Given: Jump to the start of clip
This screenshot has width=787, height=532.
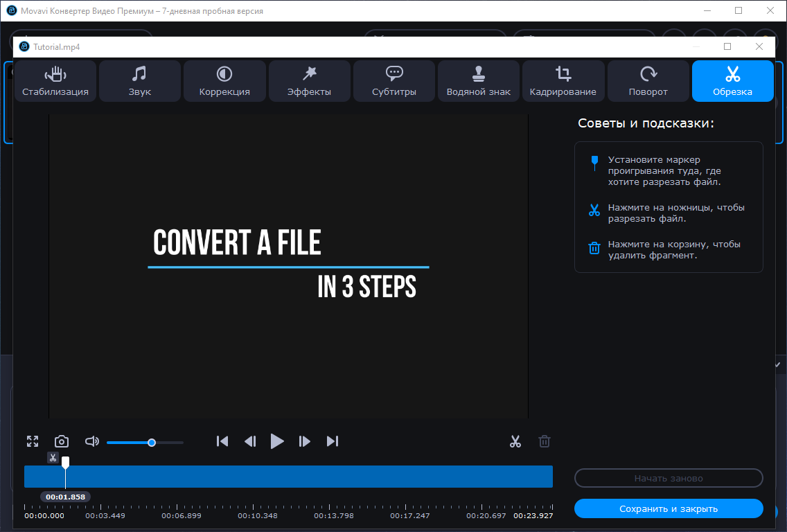Looking at the screenshot, I should pos(222,441).
